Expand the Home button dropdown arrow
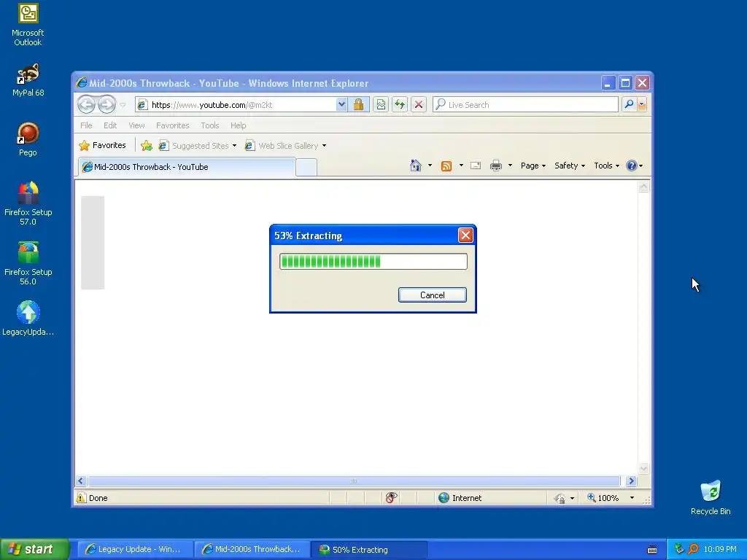Viewport: 747px width, 560px height. point(430,166)
